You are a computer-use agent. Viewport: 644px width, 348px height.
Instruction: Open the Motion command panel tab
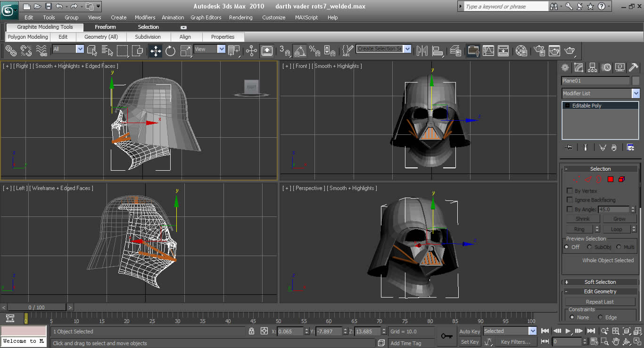606,67
